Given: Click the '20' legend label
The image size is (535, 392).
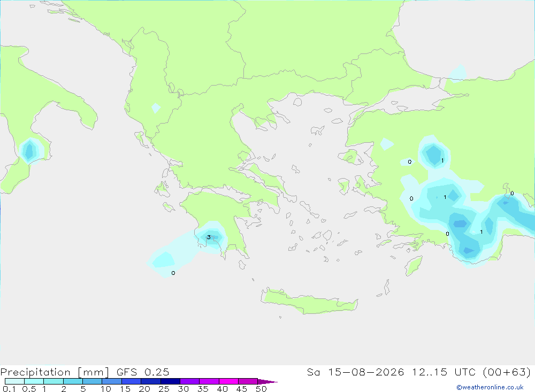Looking at the screenshot, I should tap(144, 389).
